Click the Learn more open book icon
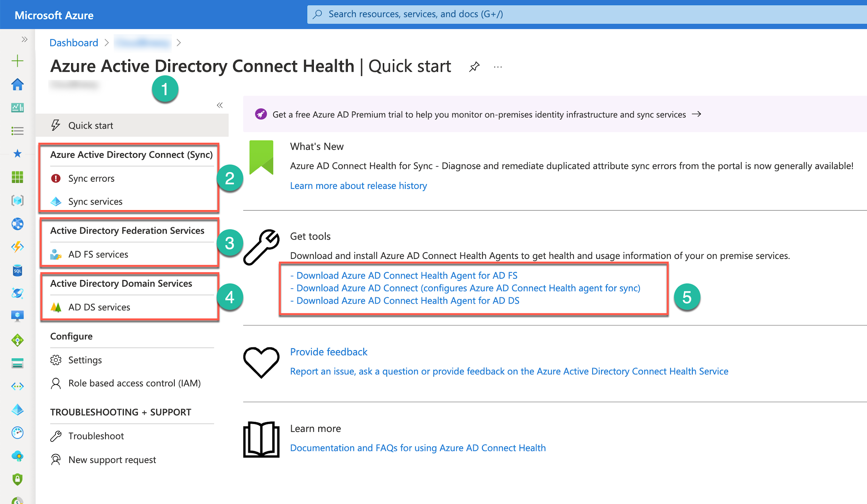 [x=261, y=439]
